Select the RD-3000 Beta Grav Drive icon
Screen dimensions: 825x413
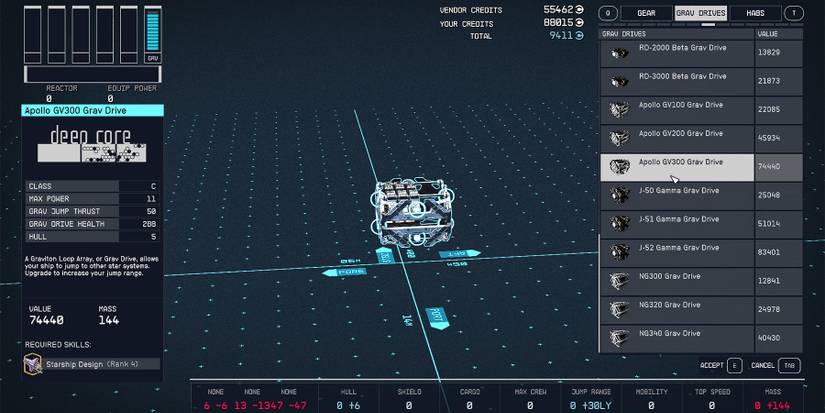point(619,81)
